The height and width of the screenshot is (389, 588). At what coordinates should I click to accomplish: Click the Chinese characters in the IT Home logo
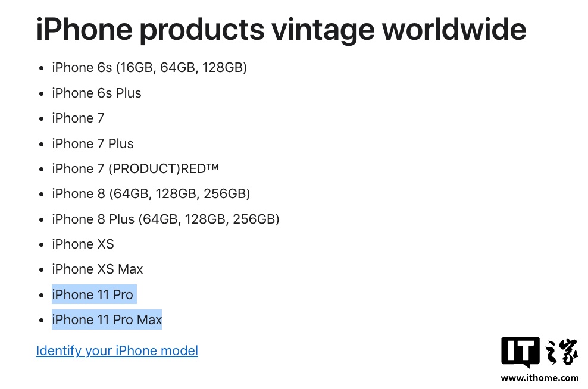coord(561,352)
